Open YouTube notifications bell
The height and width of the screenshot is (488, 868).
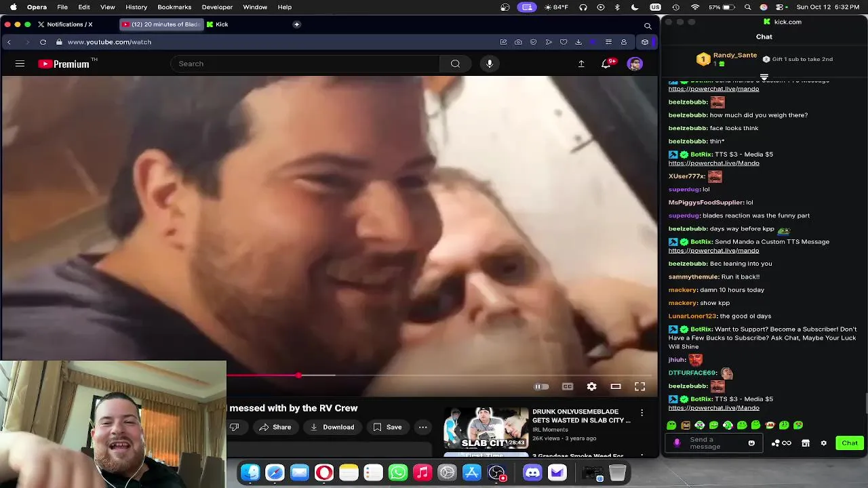(606, 64)
